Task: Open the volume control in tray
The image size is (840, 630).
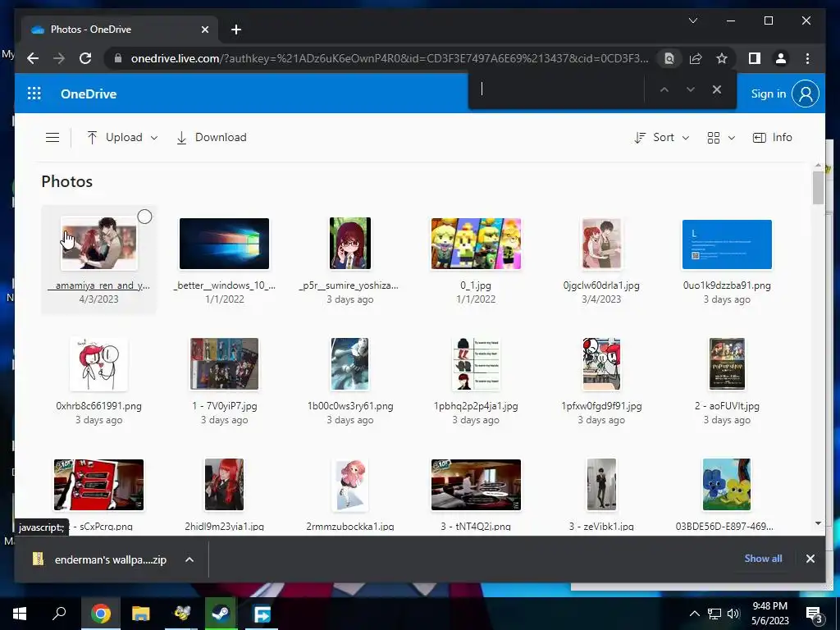Action: [x=733, y=614]
